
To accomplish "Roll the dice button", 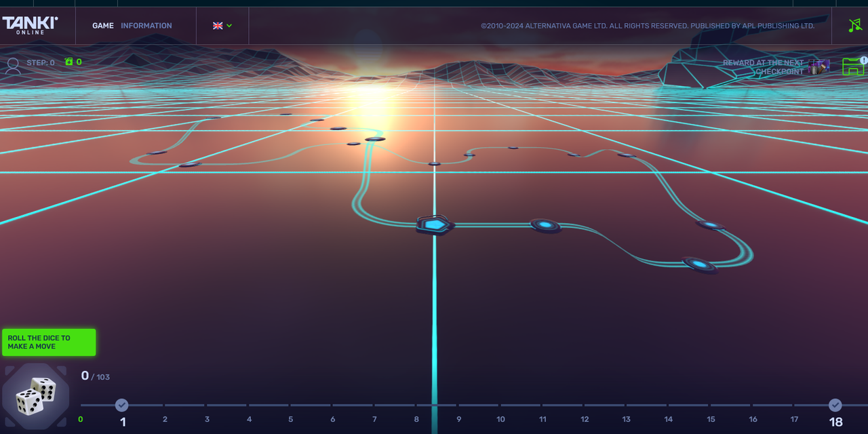I will click(35, 397).
